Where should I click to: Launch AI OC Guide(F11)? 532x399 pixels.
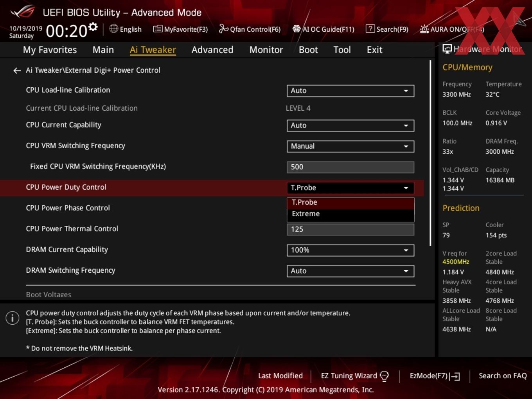tap(324, 29)
